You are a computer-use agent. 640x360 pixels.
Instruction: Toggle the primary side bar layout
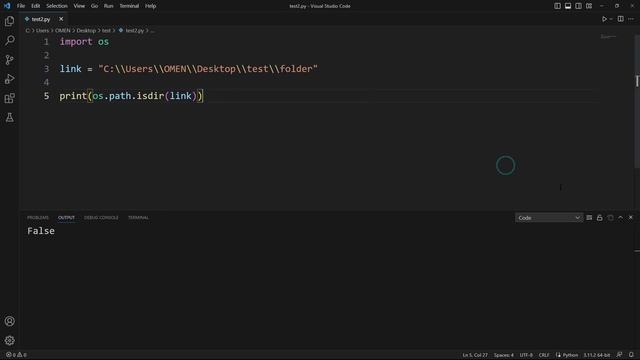coord(557,6)
